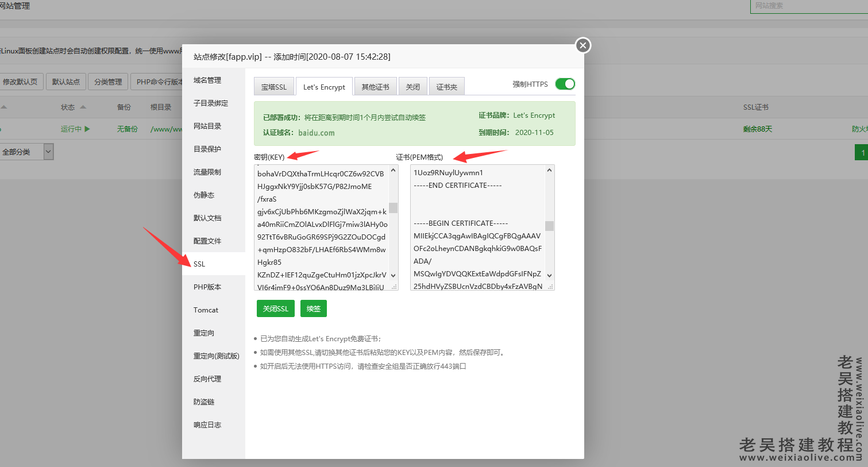This screenshot has width=868, height=467.
Task: Open 分类管理 category management
Action: point(107,81)
